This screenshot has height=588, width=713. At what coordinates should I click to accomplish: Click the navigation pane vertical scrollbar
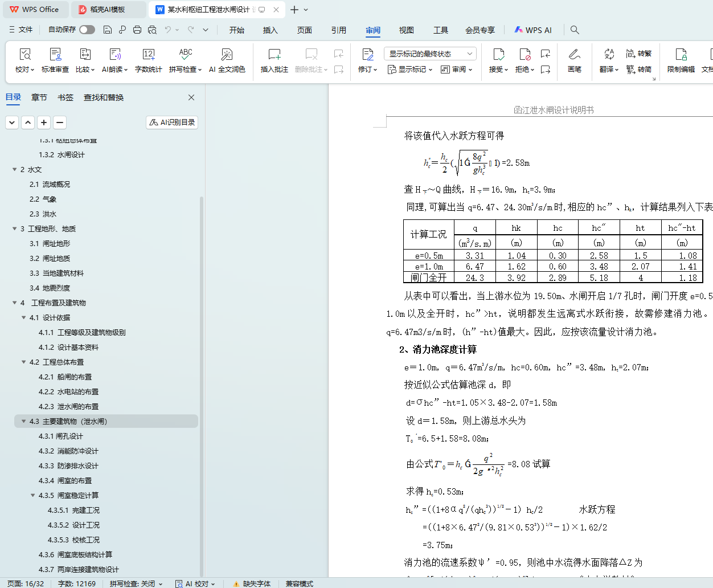(202, 342)
